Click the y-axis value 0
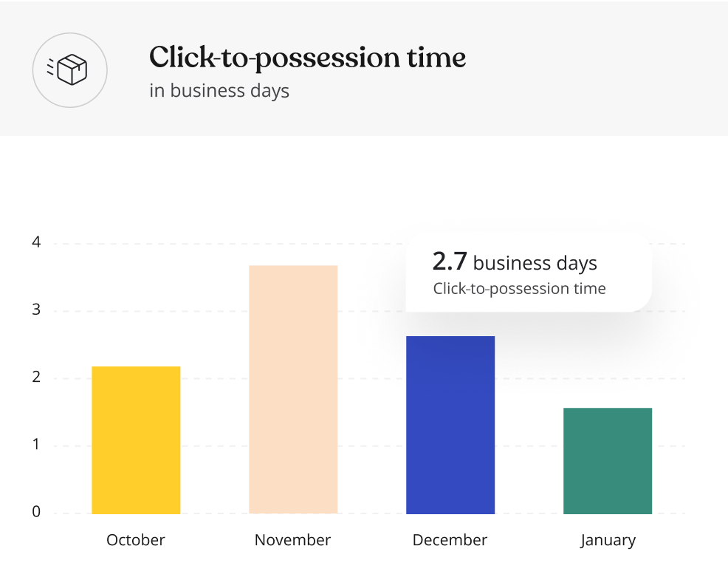The height and width of the screenshot is (577, 728). tap(36, 512)
